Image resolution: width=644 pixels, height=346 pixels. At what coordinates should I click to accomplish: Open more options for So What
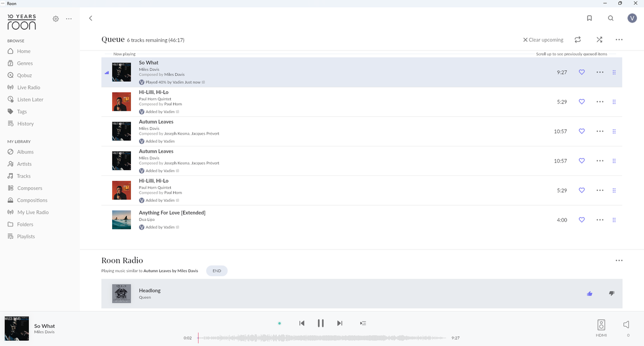600,72
